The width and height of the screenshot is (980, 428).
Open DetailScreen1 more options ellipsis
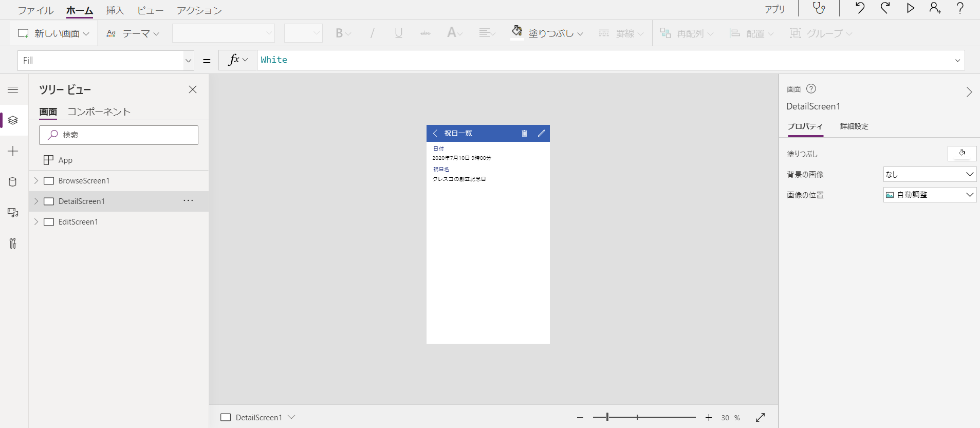click(188, 200)
